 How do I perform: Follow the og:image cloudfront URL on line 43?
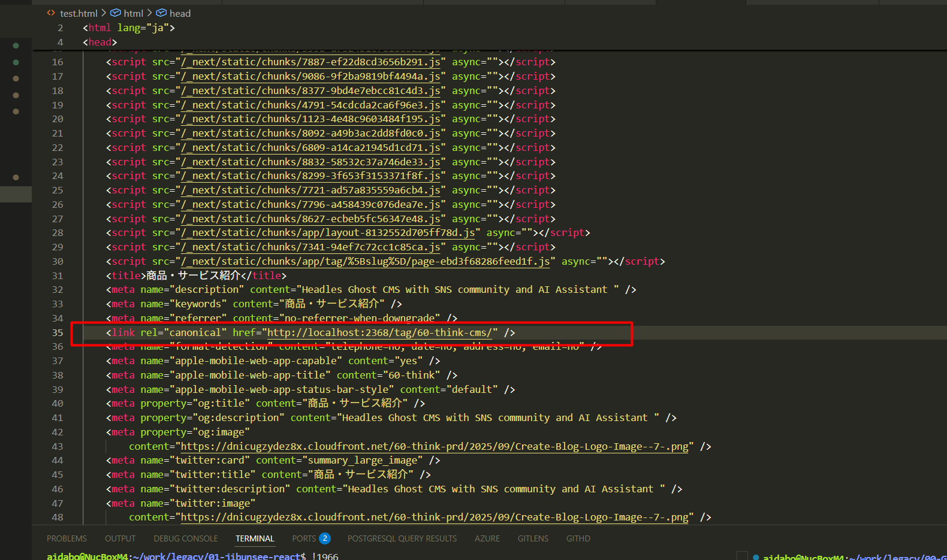pos(435,446)
